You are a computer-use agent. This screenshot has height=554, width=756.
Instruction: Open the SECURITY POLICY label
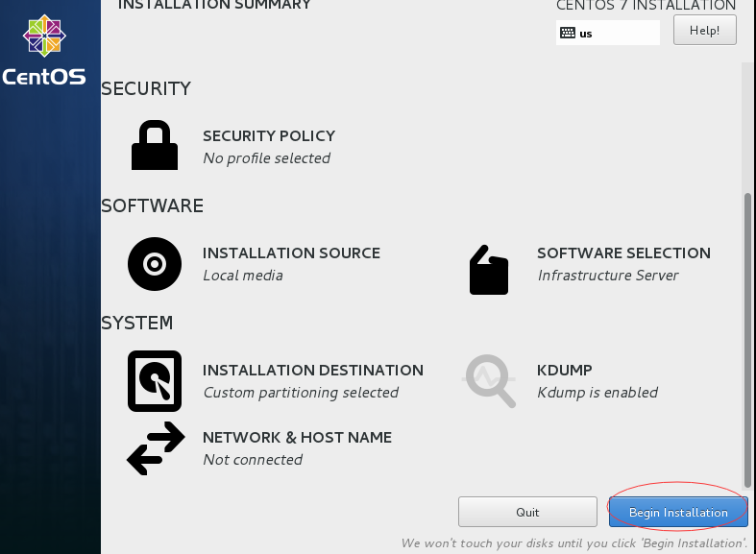(x=269, y=135)
